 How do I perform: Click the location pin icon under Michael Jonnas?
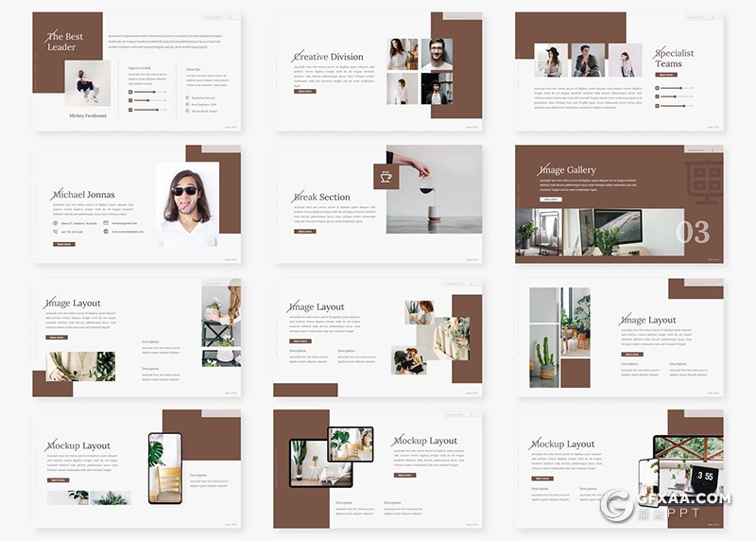pos(56,223)
